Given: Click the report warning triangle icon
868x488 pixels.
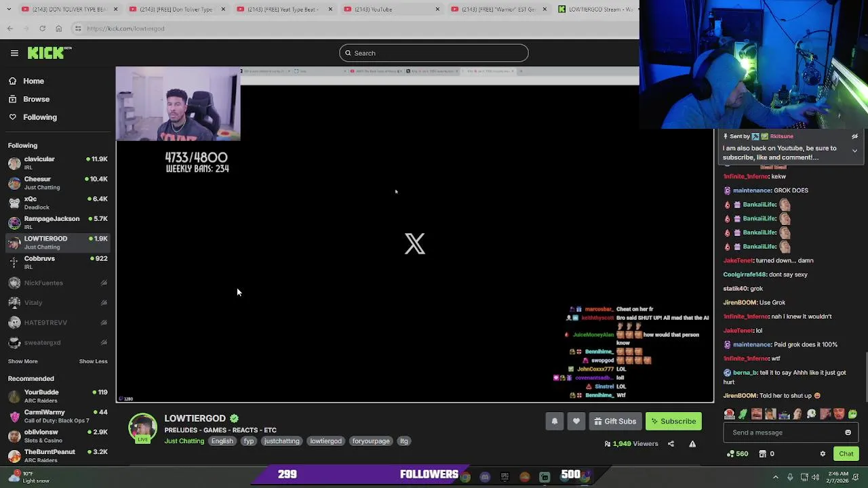Looking at the screenshot, I should tap(692, 444).
